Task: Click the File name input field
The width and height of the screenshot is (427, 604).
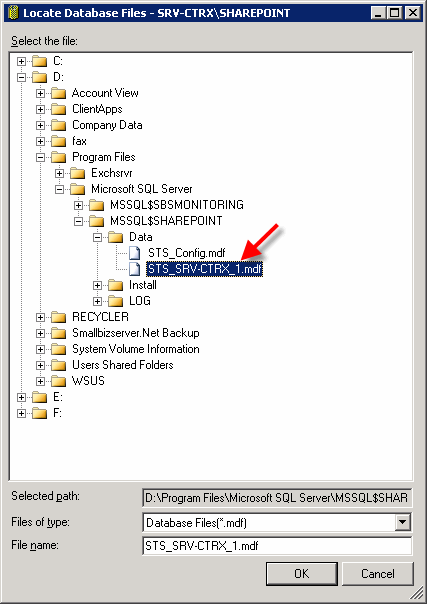Action: pos(277,546)
